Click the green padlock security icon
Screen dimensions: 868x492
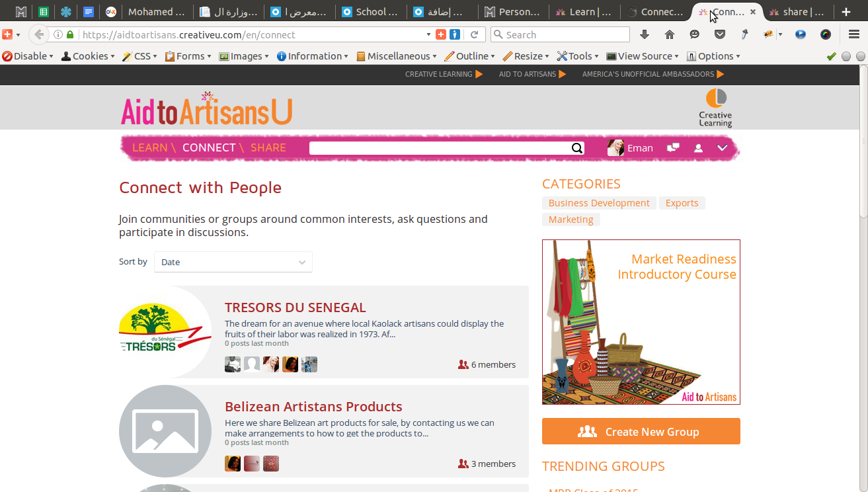tap(70, 34)
